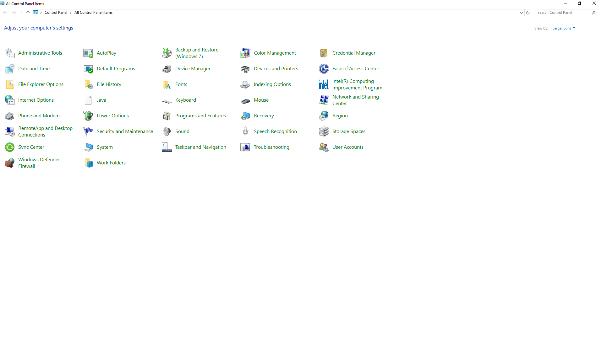This screenshot has height=364, width=602.
Task: Click the Search Control Panel field
Action: coord(566,13)
